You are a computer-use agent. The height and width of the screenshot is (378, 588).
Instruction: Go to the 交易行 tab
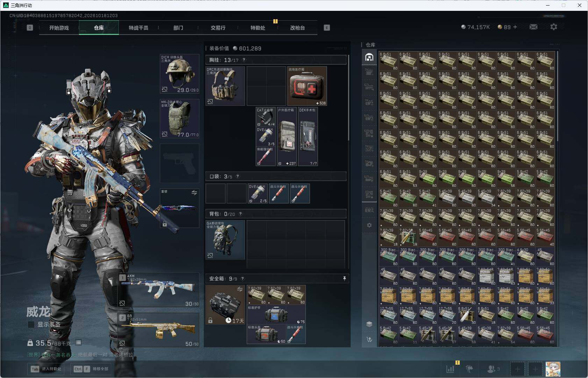coord(218,28)
